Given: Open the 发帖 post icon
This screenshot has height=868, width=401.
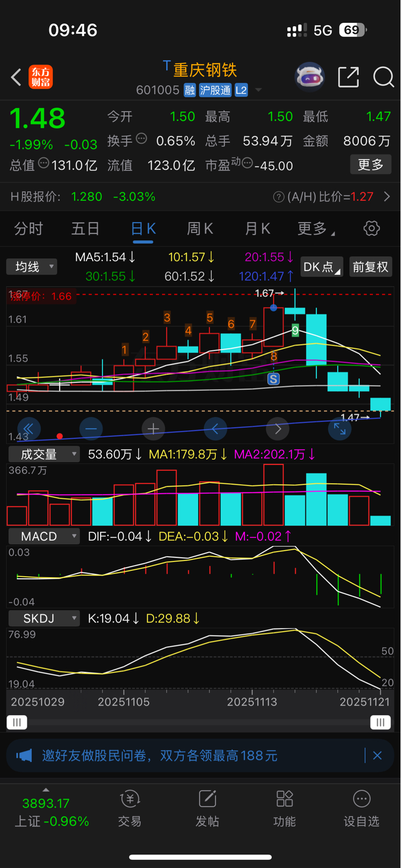Looking at the screenshot, I should [207, 809].
